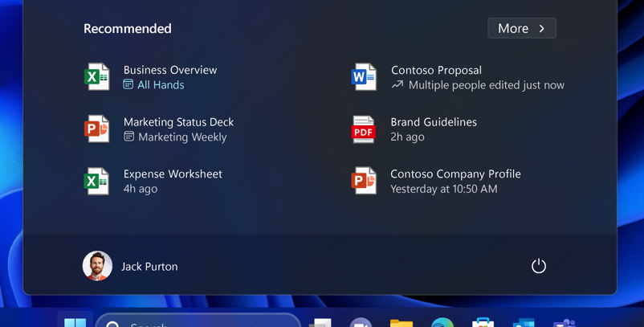
Task: Open the Contoso Company Profile title text
Action: (x=455, y=174)
